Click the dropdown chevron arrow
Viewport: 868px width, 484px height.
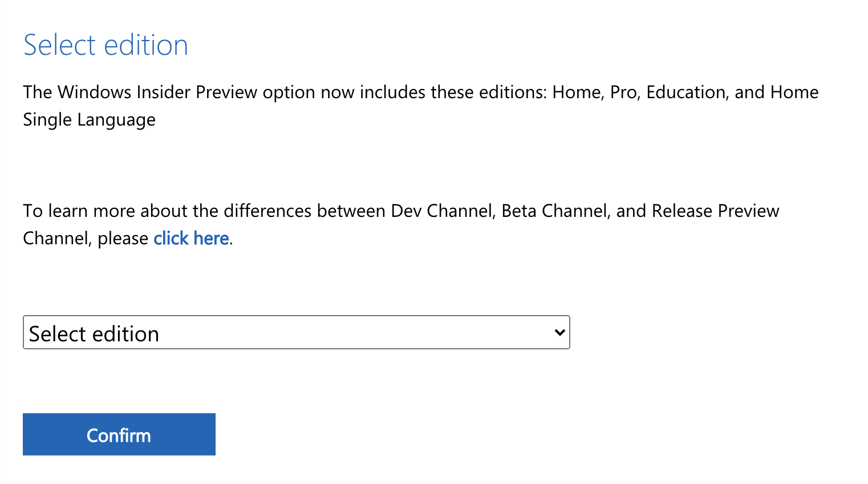559,332
